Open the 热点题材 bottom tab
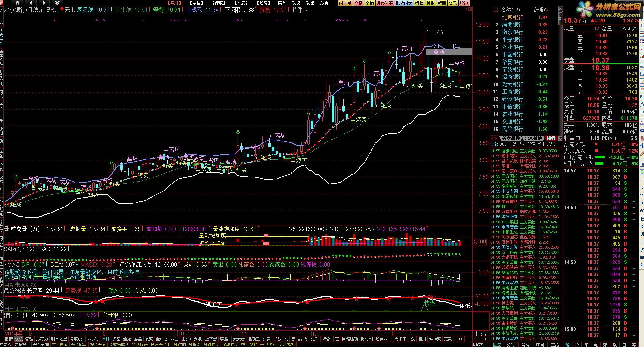This screenshot has width=644, height=347. pos(249,344)
